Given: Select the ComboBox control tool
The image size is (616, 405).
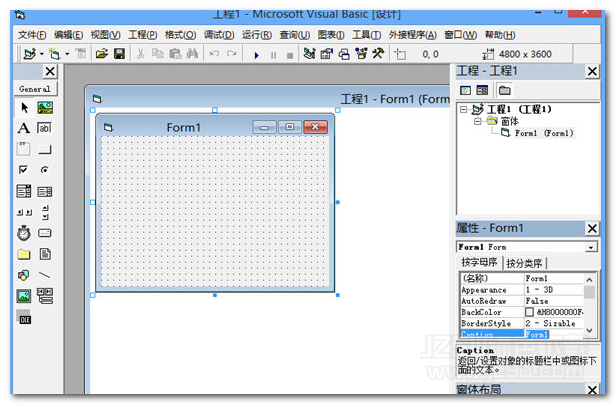Looking at the screenshot, I should (24, 191).
